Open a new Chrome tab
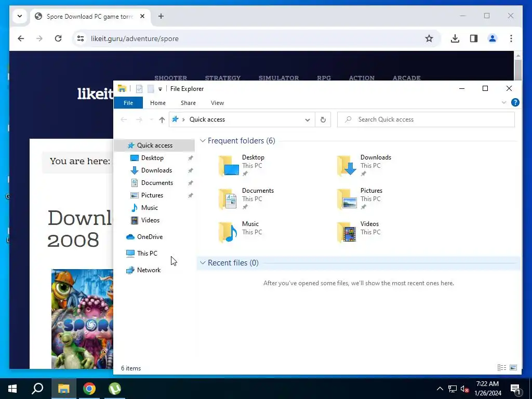 point(161,16)
